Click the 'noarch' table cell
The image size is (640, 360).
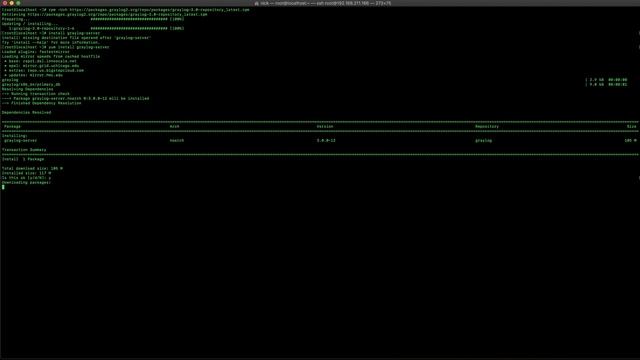click(177, 140)
